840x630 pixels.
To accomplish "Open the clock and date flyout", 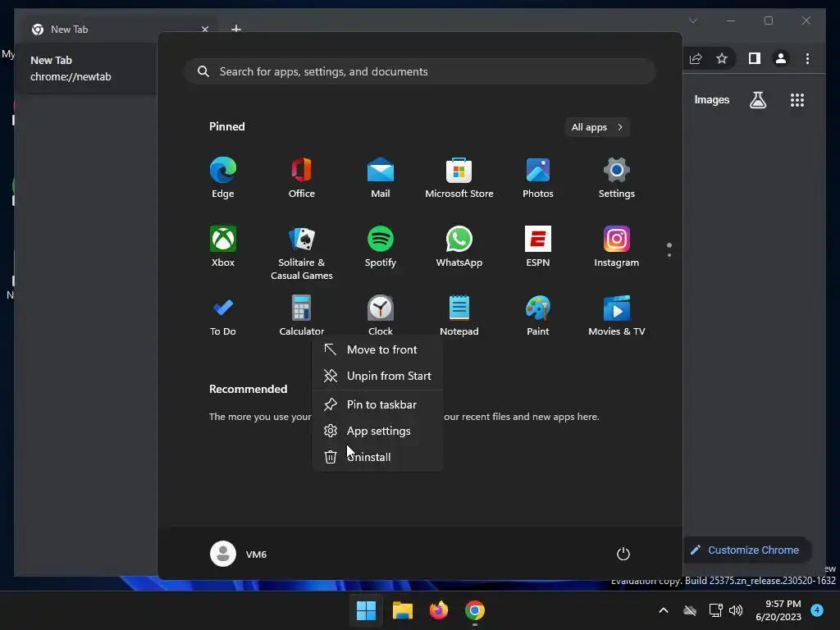I will (778, 610).
